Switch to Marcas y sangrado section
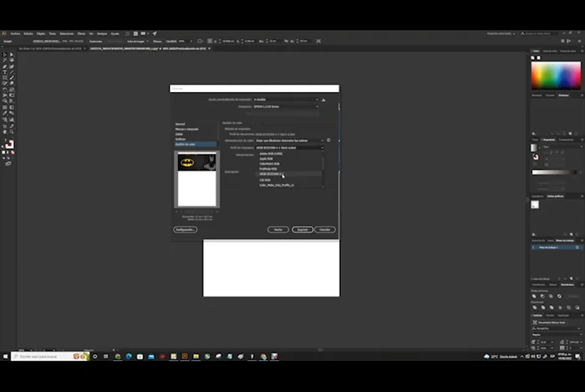This screenshot has width=585, height=392. pyautogui.click(x=186, y=129)
